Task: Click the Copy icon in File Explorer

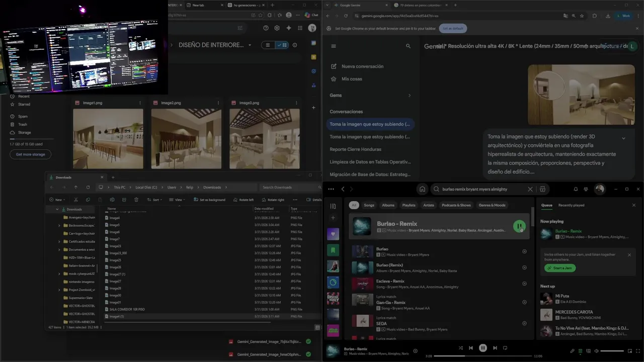Action: point(88,200)
